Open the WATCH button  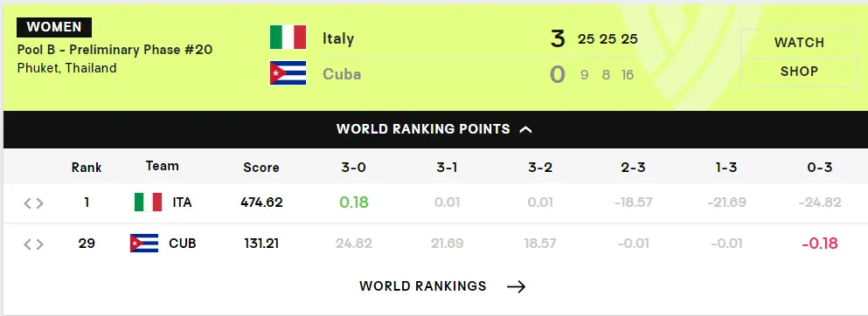[799, 43]
